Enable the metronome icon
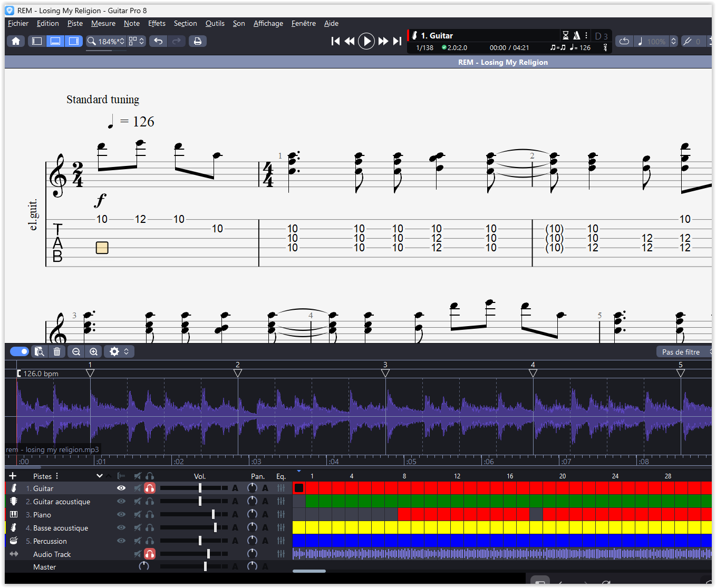Viewport: 716px width, 588px height. [576, 35]
